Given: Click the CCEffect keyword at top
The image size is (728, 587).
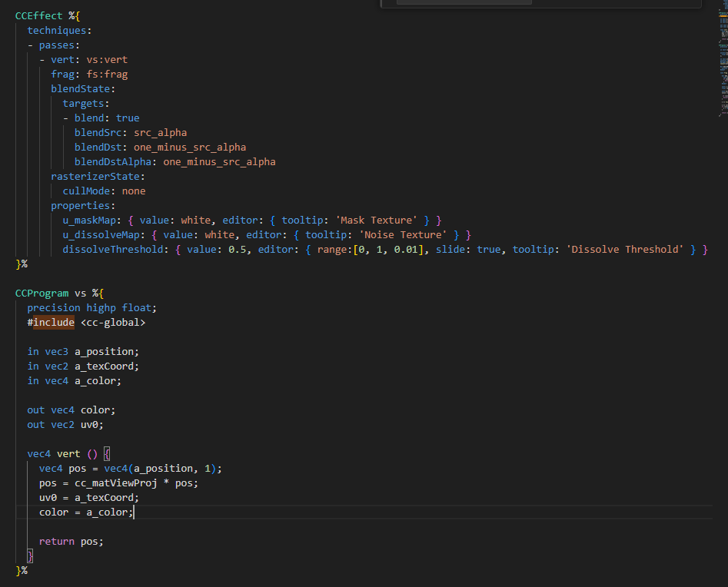Looking at the screenshot, I should pyautogui.click(x=39, y=16).
